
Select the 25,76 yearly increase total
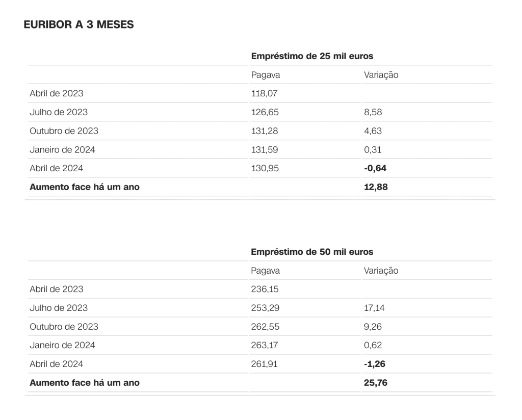[x=376, y=383]
